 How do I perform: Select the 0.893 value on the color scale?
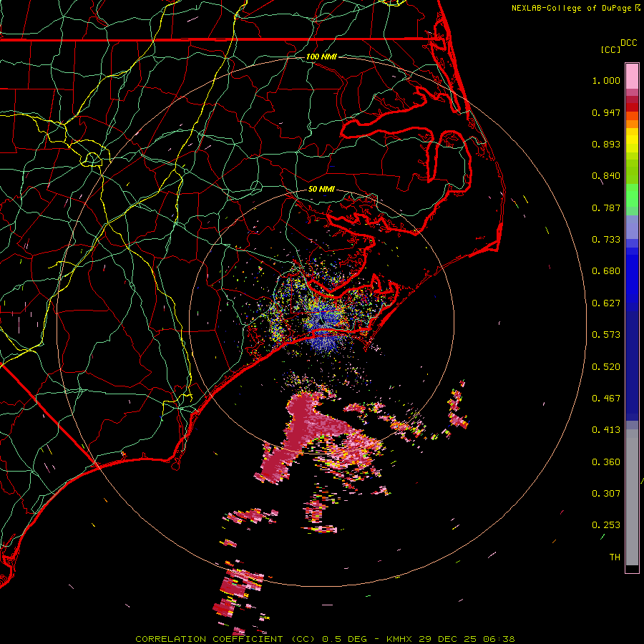[x=606, y=144]
